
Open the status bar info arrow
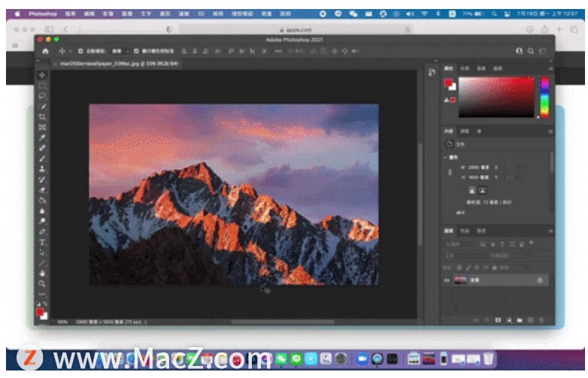coord(146,322)
